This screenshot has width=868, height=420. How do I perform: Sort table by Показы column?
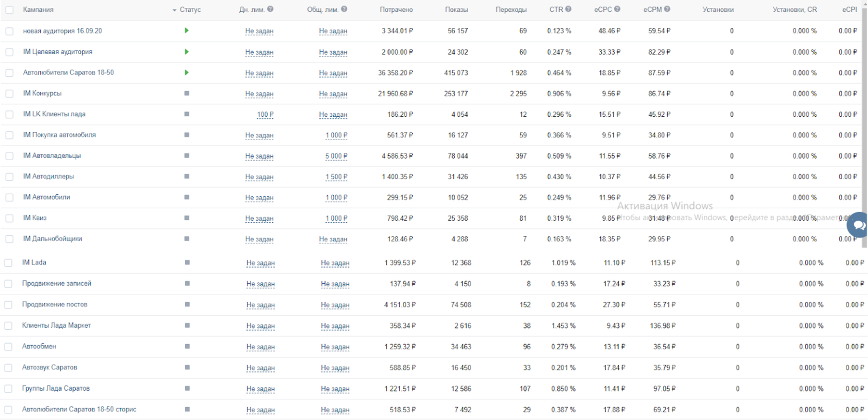(x=456, y=10)
